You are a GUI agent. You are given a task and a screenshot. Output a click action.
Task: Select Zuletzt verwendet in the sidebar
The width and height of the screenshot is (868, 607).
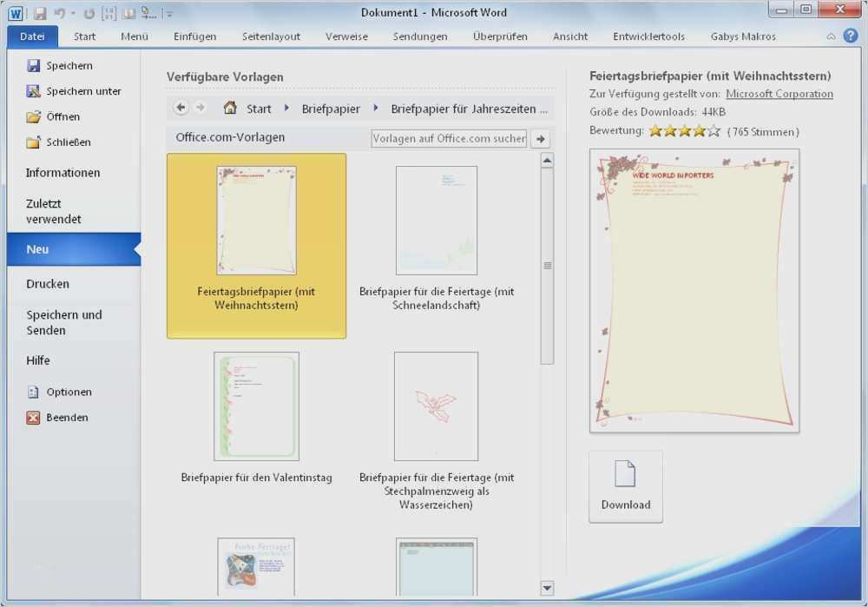pyautogui.click(x=54, y=211)
